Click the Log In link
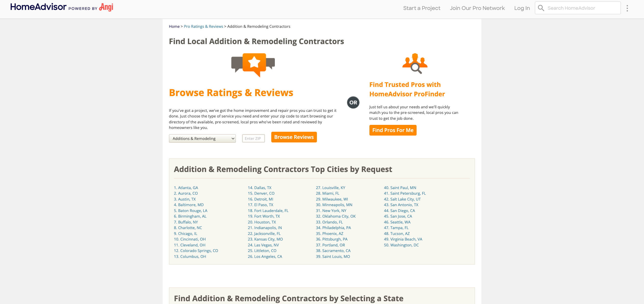Image resolution: width=644 pixels, height=304 pixels. tap(522, 8)
